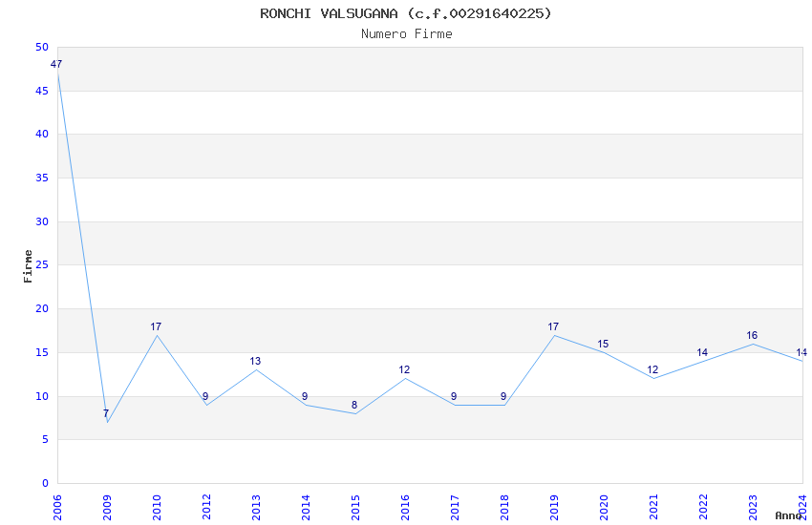Click the x-axis year 2018

click(x=504, y=507)
